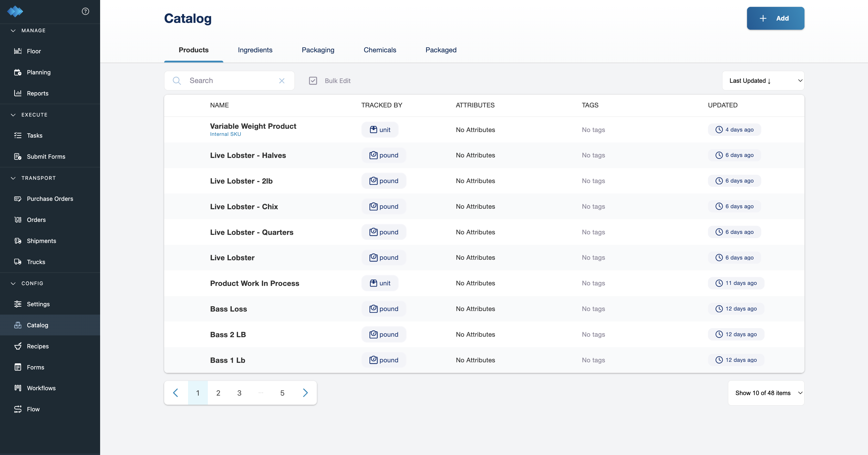868x455 pixels.
Task: Open Submit Forms page
Action: [x=46, y=157]
